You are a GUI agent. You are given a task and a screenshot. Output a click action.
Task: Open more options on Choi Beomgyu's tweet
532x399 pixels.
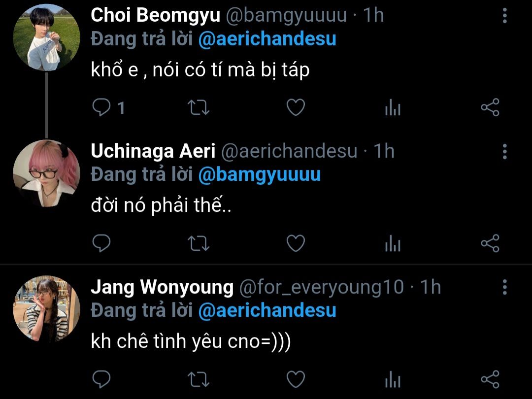pyautogui.click(x=504, y=16)
